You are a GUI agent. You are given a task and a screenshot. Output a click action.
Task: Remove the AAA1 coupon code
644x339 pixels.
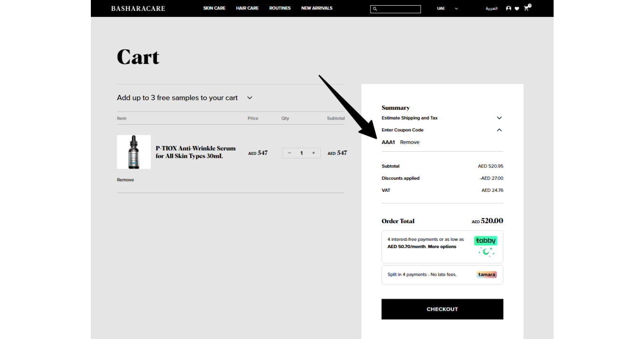click(410, 142)
